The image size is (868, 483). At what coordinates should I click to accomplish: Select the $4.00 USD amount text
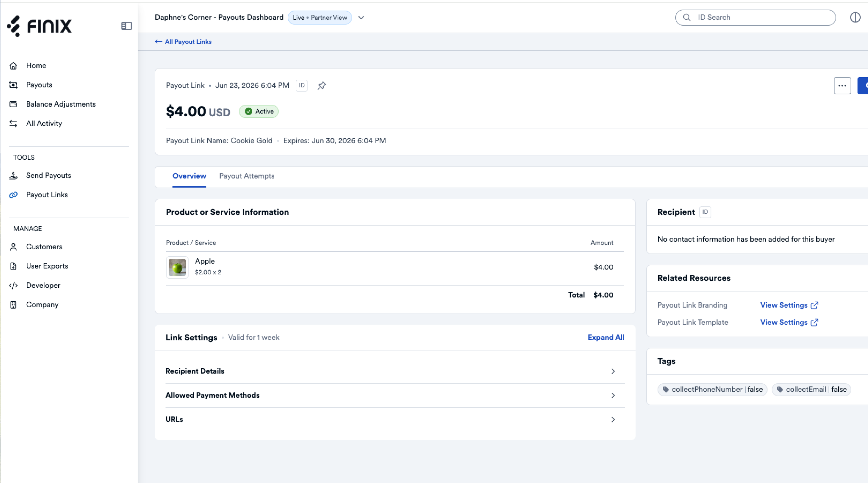click(198, 111)
